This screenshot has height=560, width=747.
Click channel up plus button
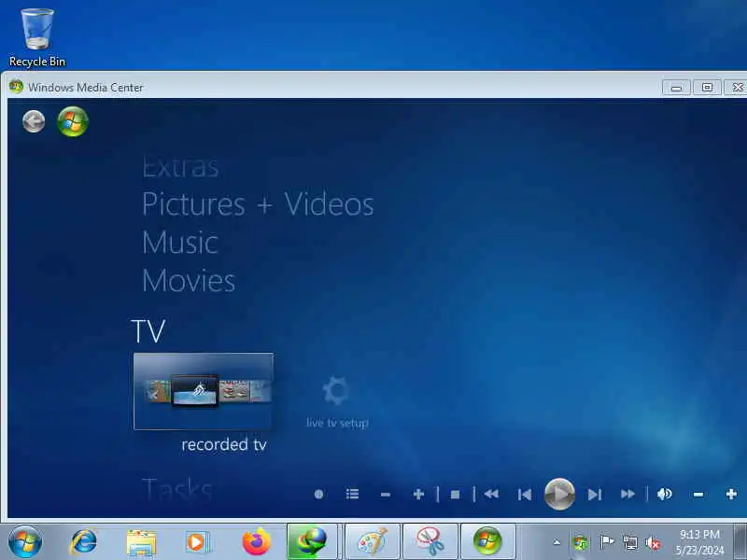[x=418, y=495]
